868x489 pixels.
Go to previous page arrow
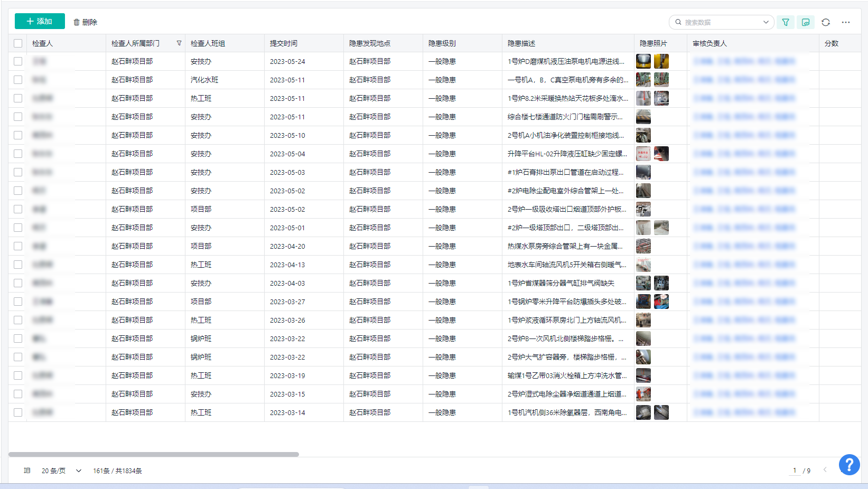coord(825,470)
